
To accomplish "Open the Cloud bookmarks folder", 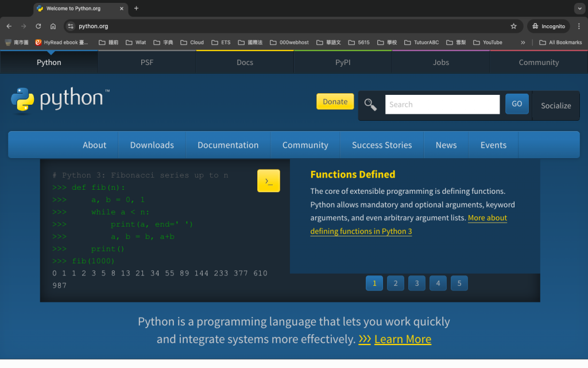I will coord(192,43).
